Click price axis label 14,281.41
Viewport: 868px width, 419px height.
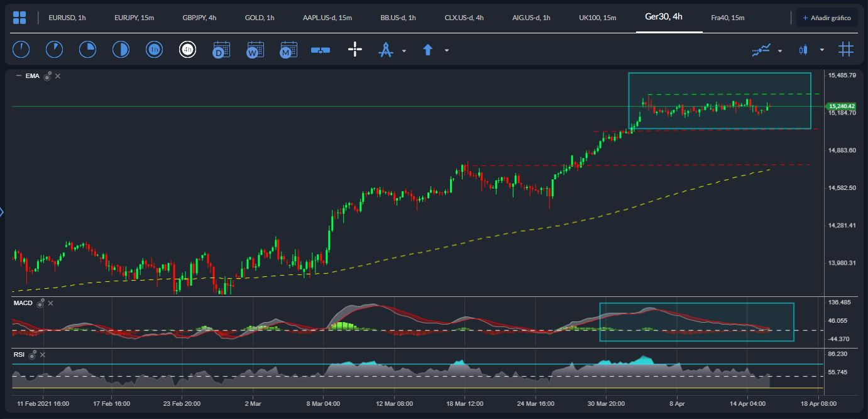click(x=842, y=225)
